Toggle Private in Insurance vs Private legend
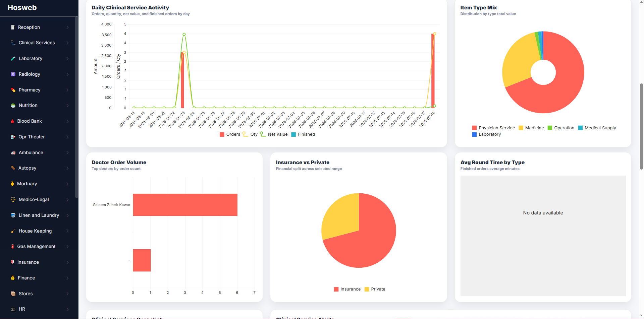 375,289
